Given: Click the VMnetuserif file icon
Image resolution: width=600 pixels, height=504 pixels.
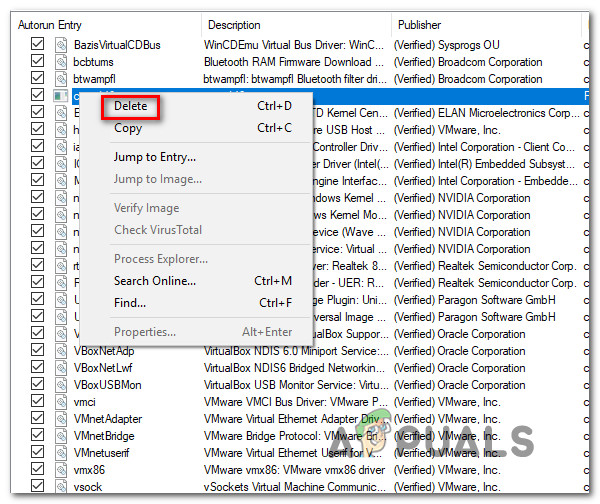Looking at the screenshot, I should click(61, 453).
